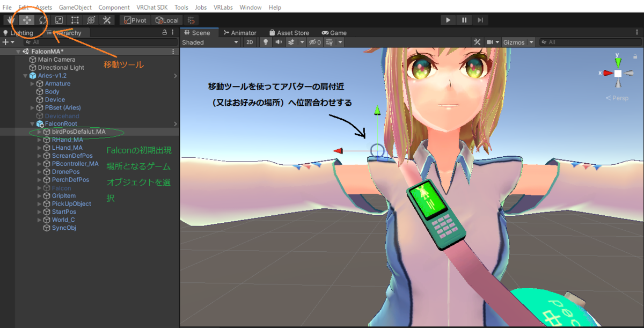Focus the Scene view search field

coord(590,42)
